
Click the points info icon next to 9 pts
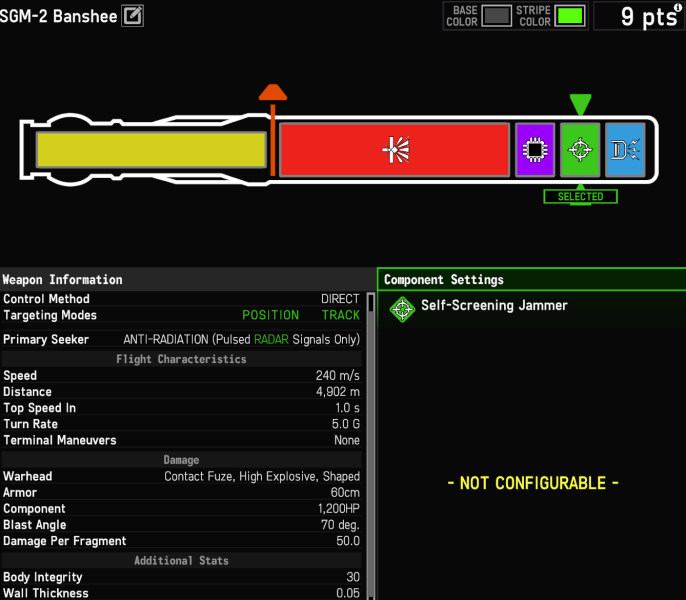coord(678,7)
